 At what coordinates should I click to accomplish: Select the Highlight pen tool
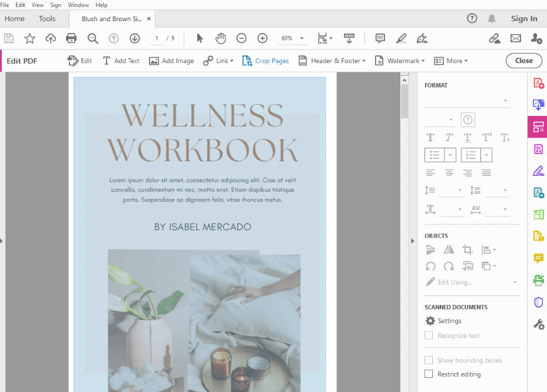click(x=401, y=38)
